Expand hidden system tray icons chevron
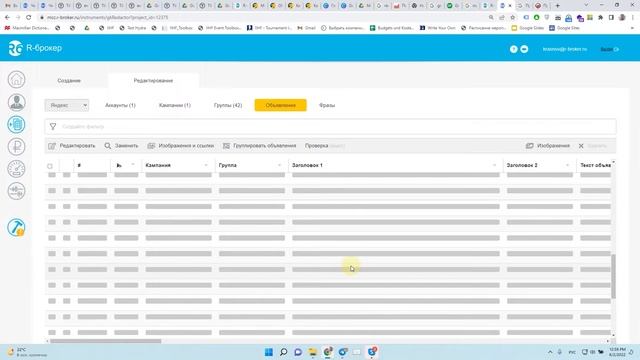 pos(550,352)
